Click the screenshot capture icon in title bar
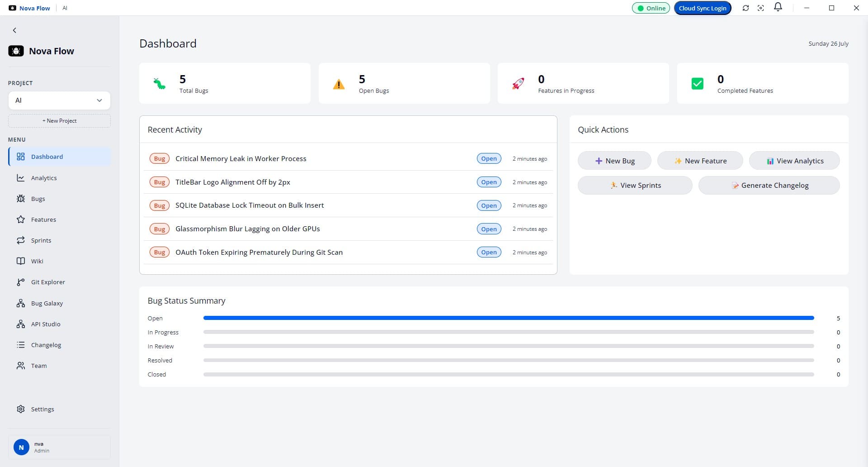868x467 pixels. [x=761, y=8]
